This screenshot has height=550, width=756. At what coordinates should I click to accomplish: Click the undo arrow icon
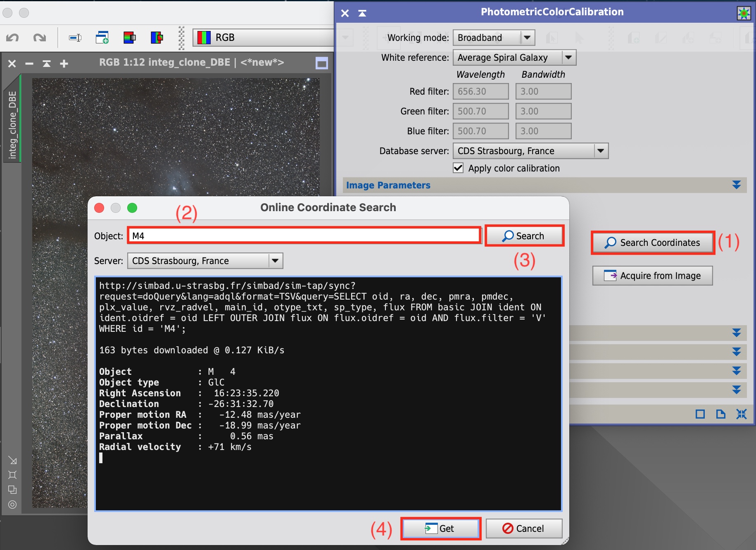12,38
